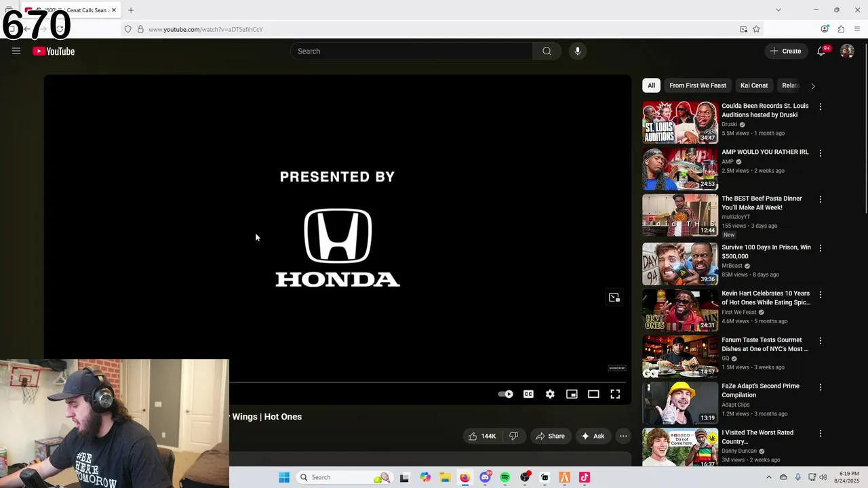Viewport: 868px width, 488px height.
Task: Open the player settings gear
Action: click(550, 394)
